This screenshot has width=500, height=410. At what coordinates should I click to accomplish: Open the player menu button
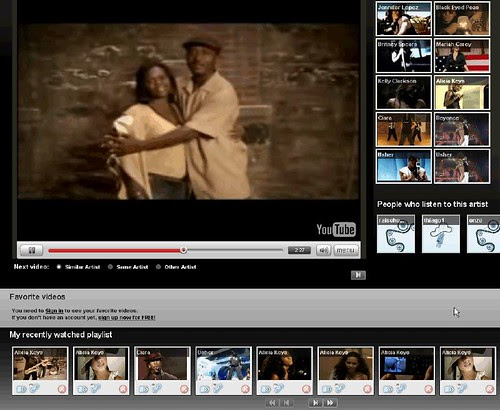[346, 250]
